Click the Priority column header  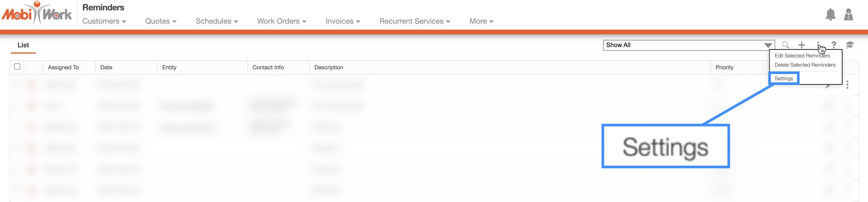click(724, 68)
